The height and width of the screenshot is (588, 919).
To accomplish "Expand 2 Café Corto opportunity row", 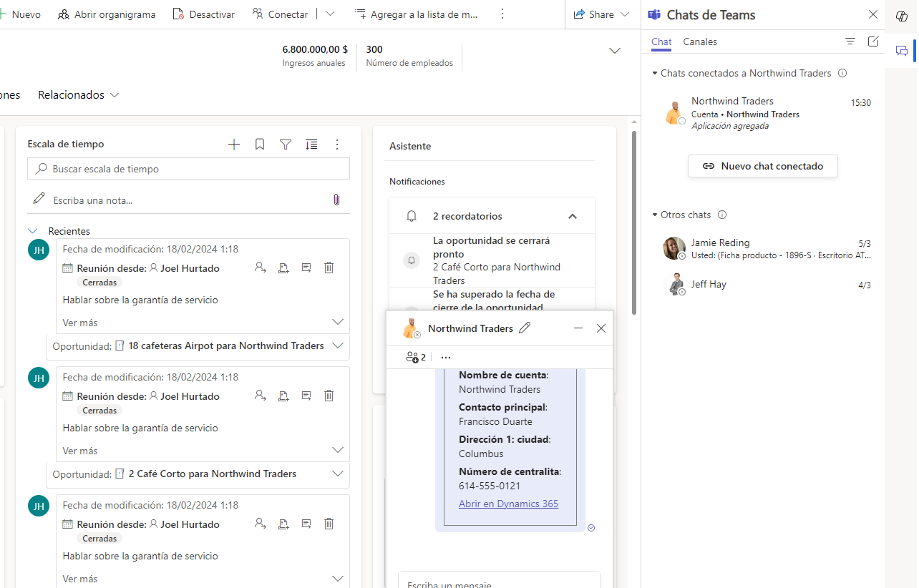I will pos(339,474).
